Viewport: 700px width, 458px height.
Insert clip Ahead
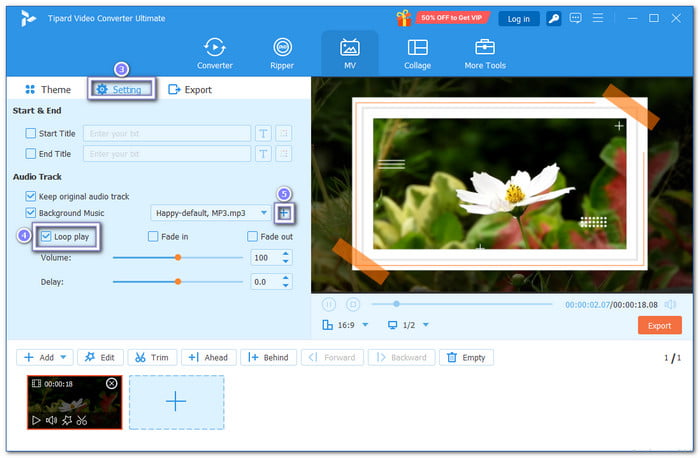click(x=208, y=357)
